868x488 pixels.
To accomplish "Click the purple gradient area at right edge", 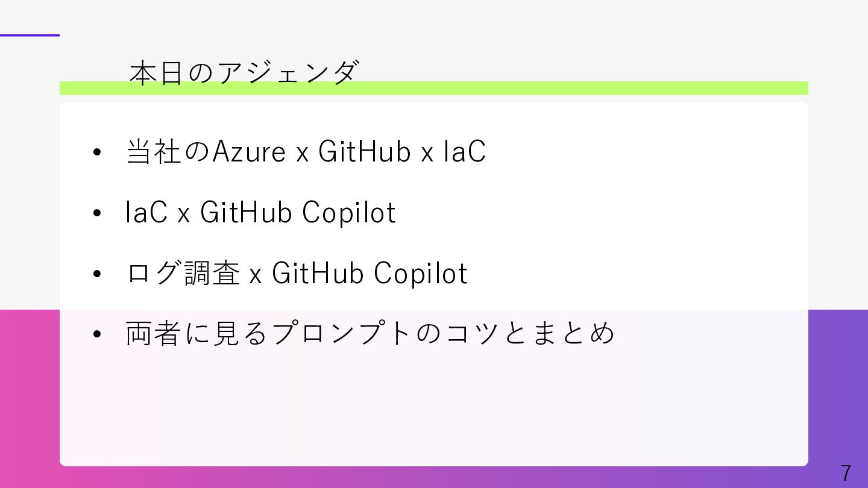I will (838, 386).
